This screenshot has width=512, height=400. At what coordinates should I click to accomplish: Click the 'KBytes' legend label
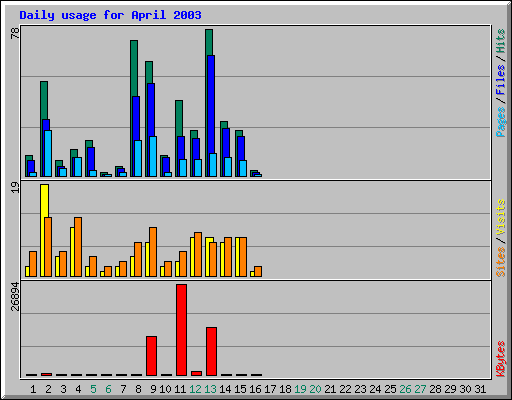[x=500, y=359]
